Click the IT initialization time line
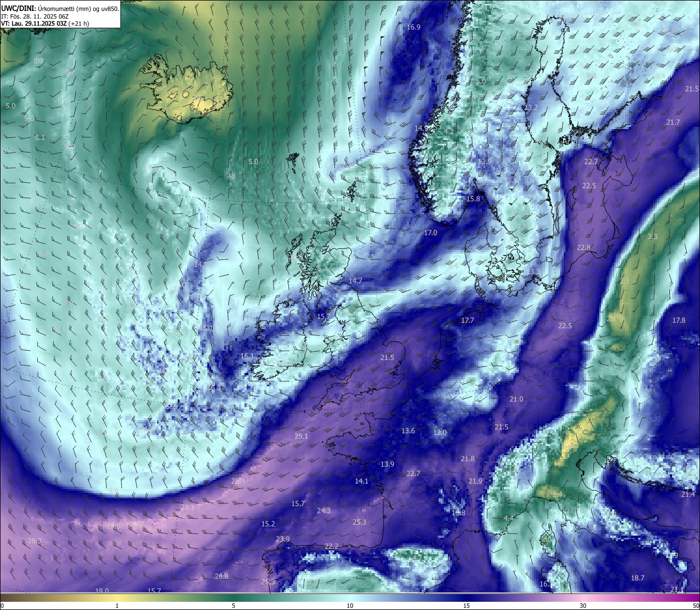 [x=35, y=16]
